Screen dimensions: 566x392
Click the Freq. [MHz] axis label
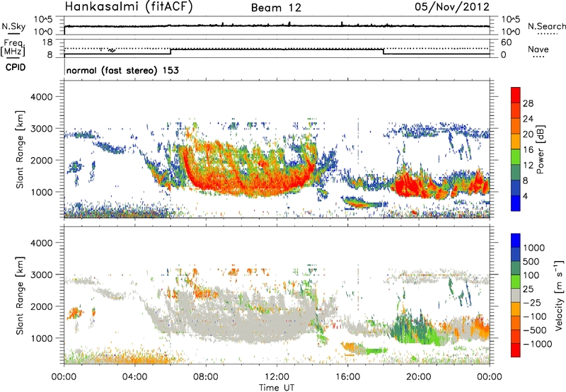click(13, 47)
